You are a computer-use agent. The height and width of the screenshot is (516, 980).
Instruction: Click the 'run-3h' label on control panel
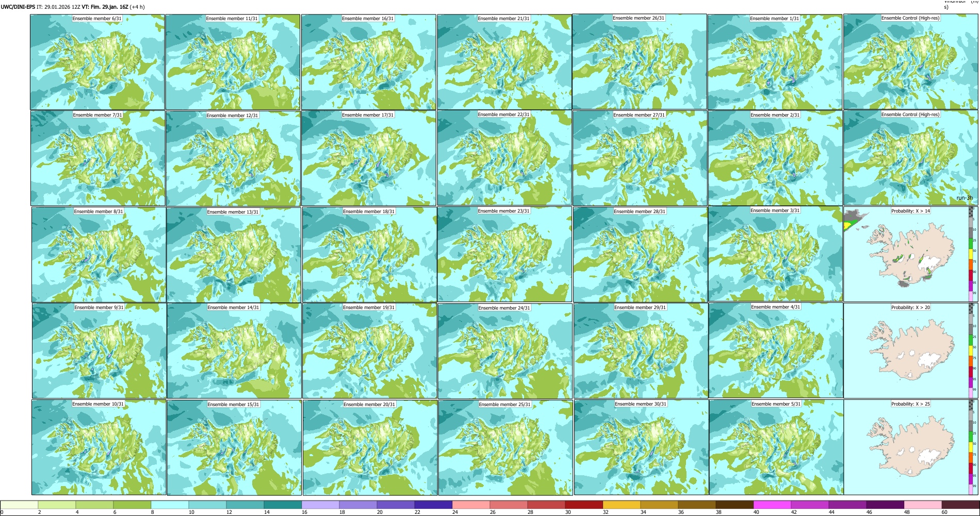pos(965,198)
